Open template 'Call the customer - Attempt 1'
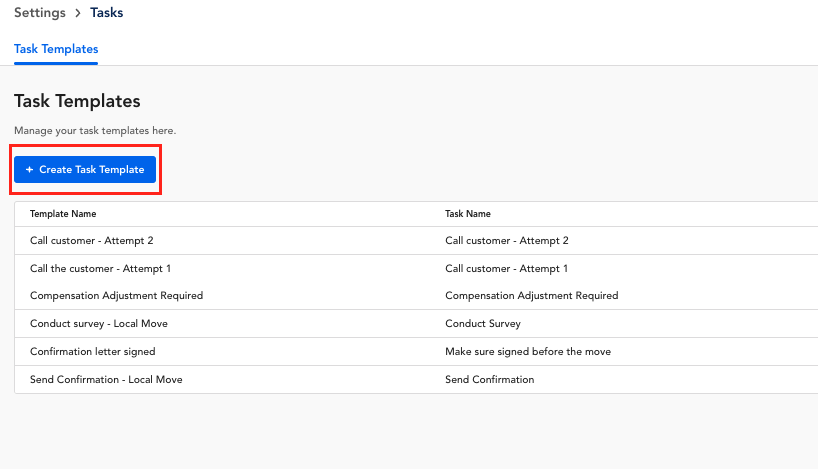 click(100, 269)
